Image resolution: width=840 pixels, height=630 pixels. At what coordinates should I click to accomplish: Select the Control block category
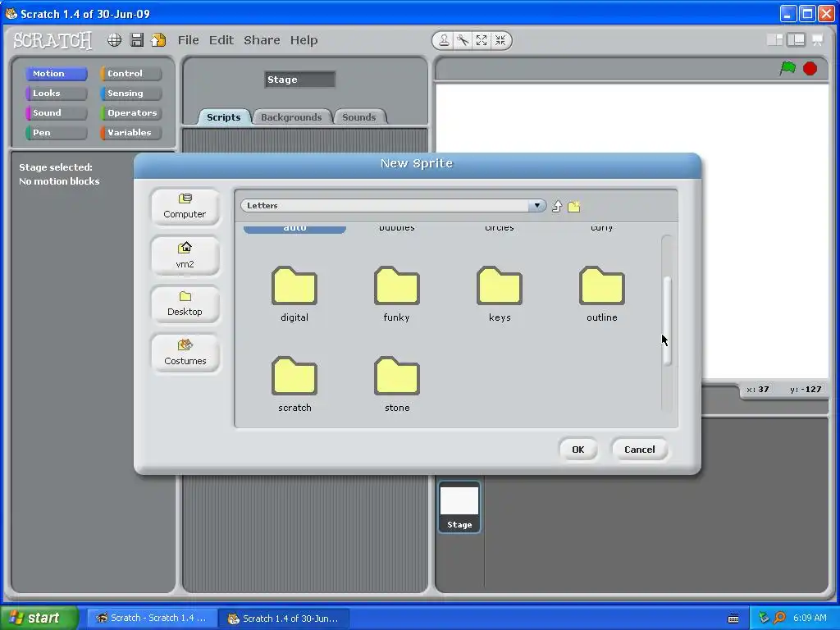tap(130, 73)
